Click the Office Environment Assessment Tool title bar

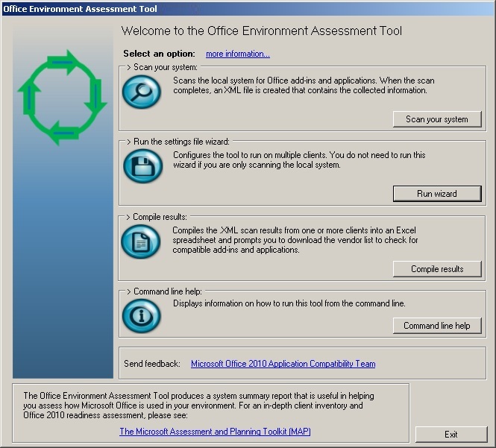248,8
